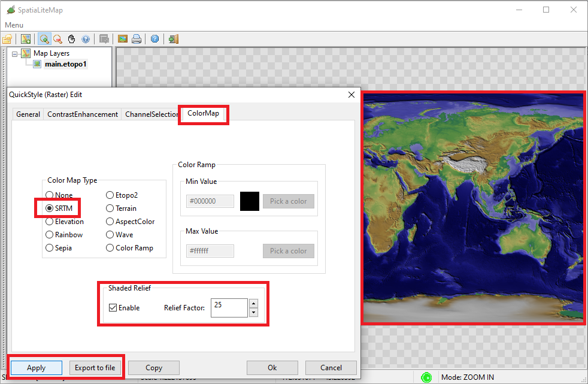
Task: Collapse the Map Layers tree node
Action: coord(14,54)
